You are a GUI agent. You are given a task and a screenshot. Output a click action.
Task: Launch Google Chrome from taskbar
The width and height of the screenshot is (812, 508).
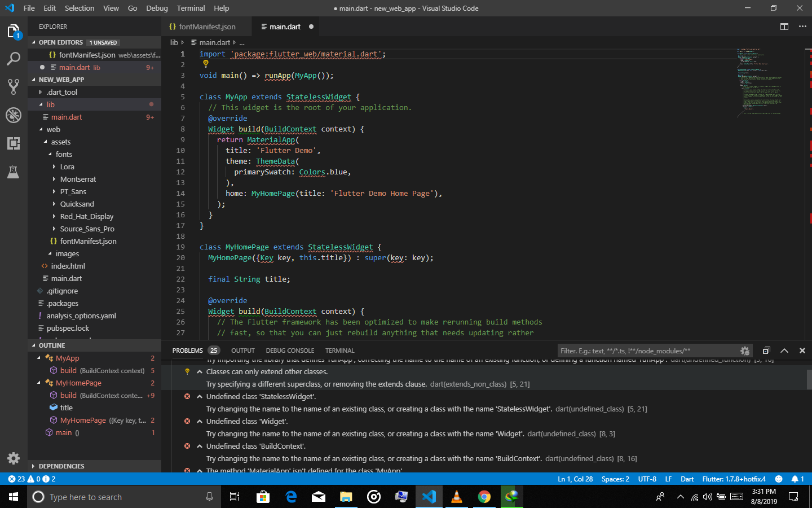coord(484,497)
